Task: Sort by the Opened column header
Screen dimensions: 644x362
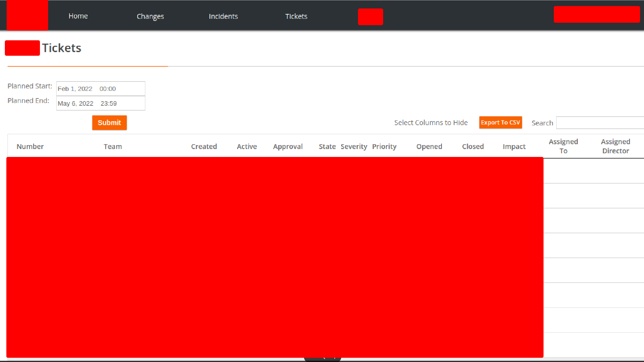Action: click(x=429, y=147)
